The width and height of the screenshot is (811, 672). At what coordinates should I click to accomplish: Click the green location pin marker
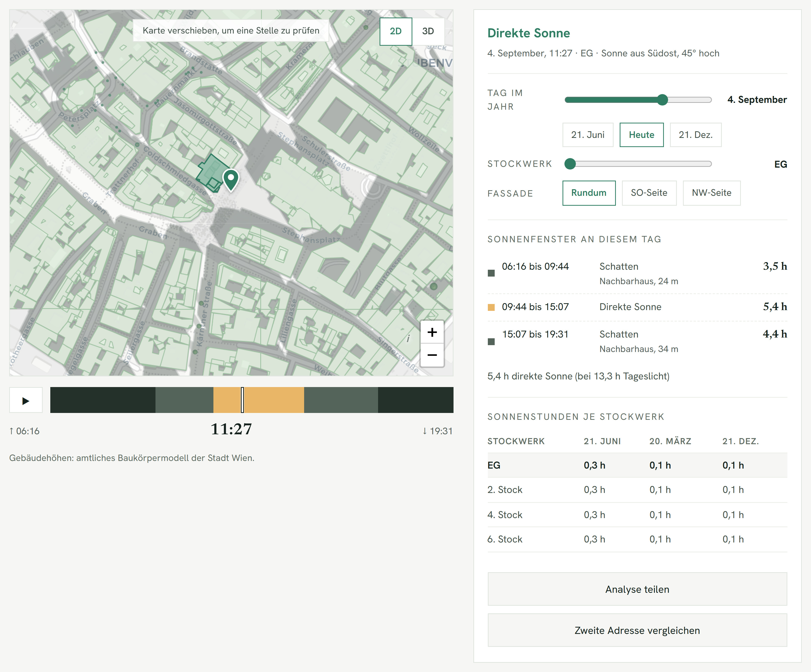(231, 180)
